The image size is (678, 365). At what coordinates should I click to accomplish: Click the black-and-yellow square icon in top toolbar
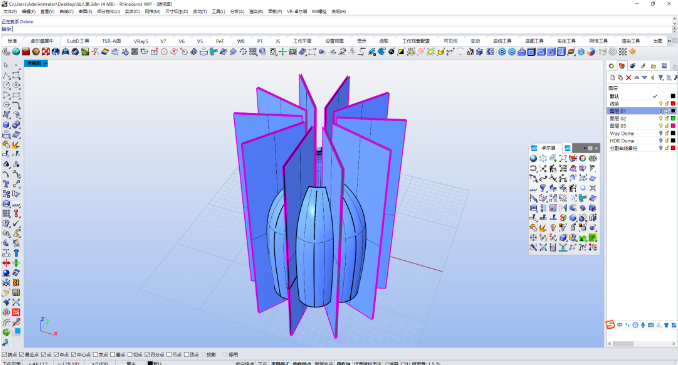(x=401, y=52)
